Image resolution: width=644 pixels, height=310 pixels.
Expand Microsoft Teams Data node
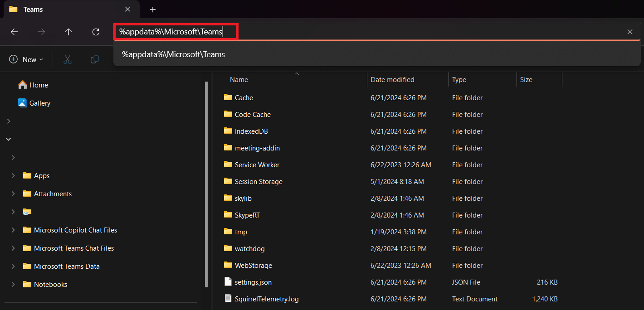point(13,266)
